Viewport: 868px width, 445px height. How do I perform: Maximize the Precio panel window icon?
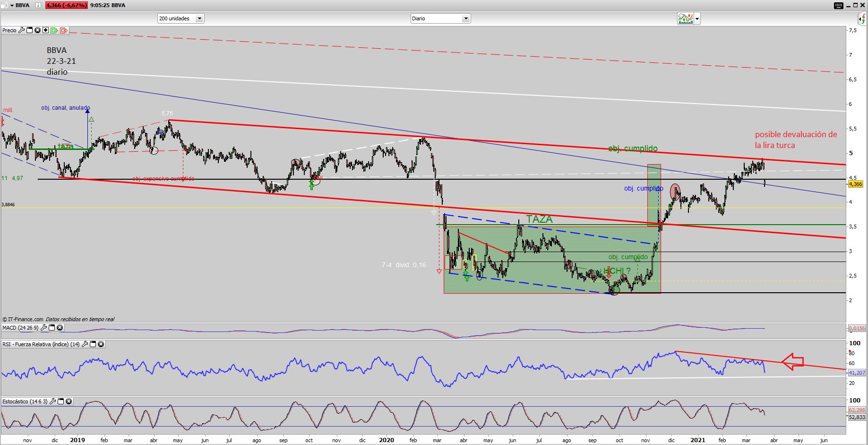(x=29, y=30)
